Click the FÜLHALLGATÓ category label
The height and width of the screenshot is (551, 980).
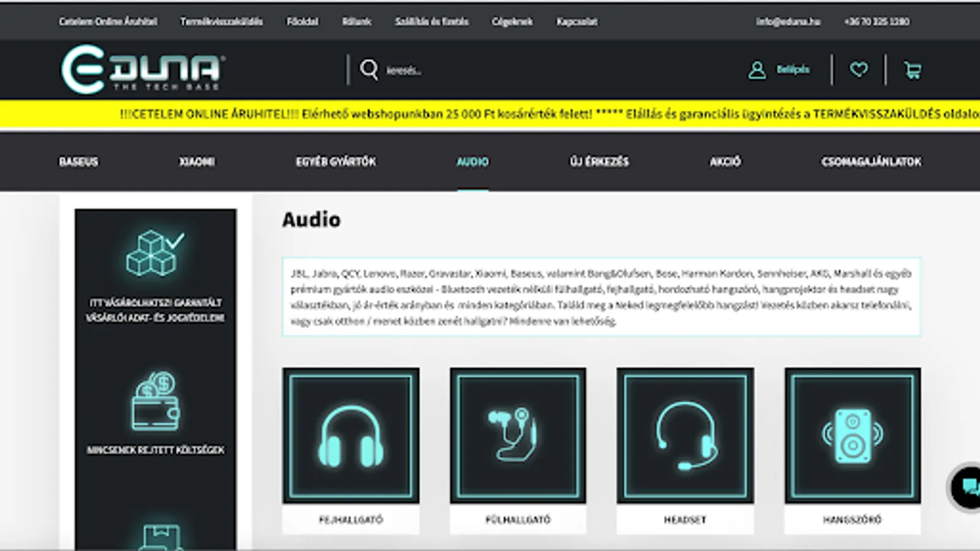[518, 520]
